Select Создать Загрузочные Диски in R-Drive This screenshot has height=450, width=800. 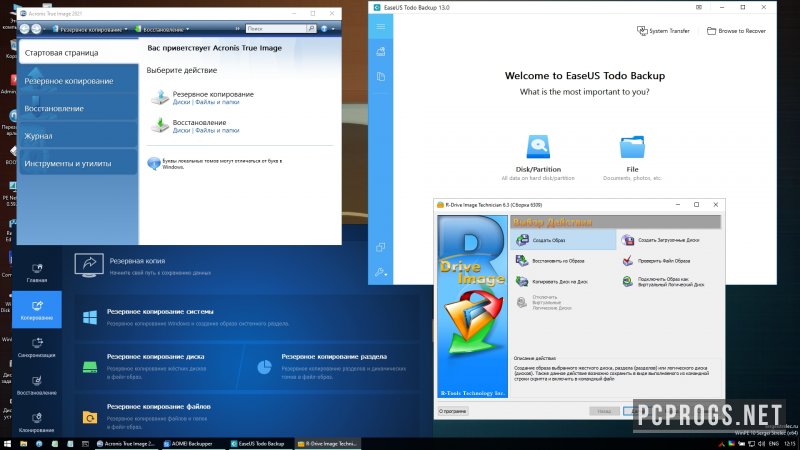(660, 240)
